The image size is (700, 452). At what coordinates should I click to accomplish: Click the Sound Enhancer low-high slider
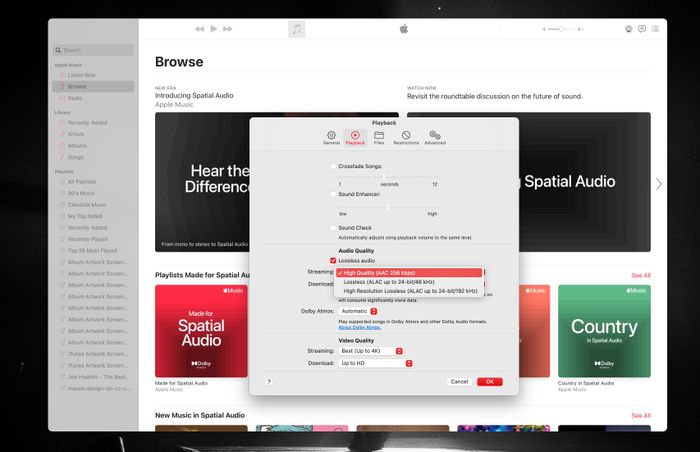click(388, 207)
